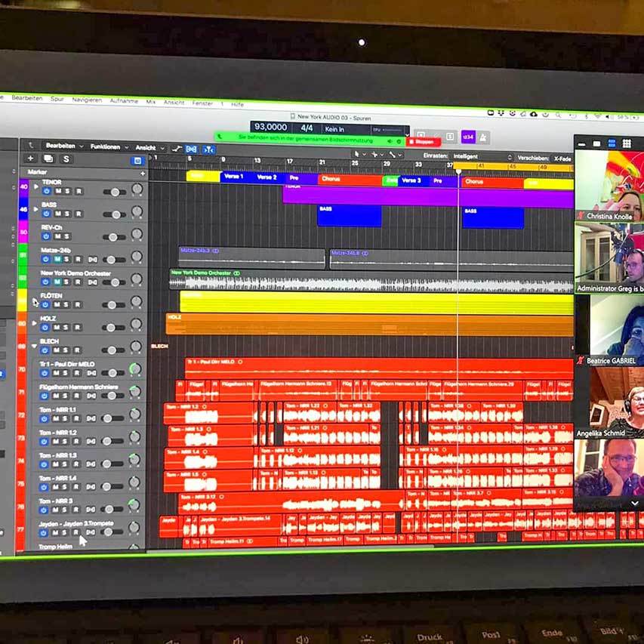This screenshot has width=644, height=644.
Task: Click the add new track plus button
Action: (30, 159)
